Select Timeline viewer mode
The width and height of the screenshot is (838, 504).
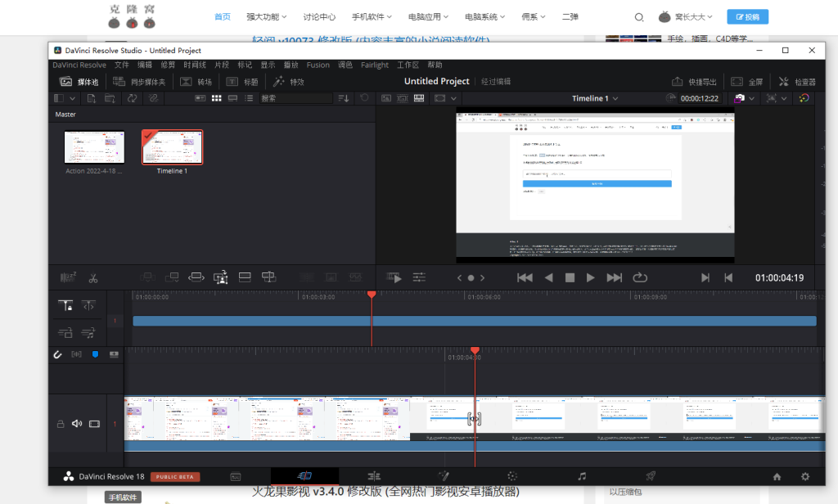click(x=419, y=98)
